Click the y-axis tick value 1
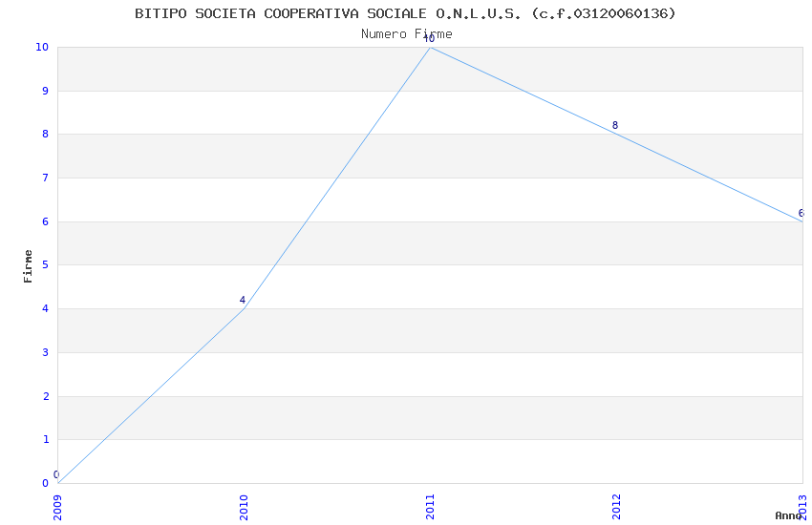This screenshot has height=525, width=812. pyautogui.click(x=46, y=440)
